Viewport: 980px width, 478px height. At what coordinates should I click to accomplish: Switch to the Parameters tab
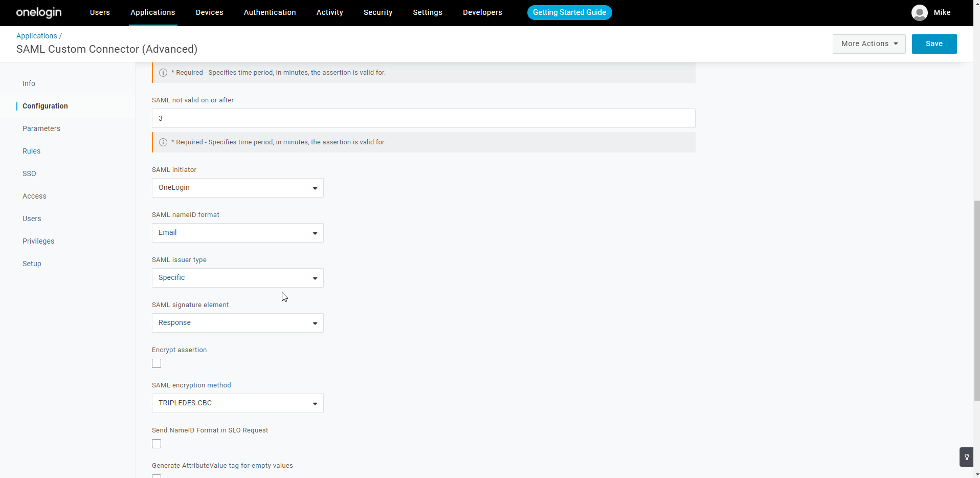41,128
